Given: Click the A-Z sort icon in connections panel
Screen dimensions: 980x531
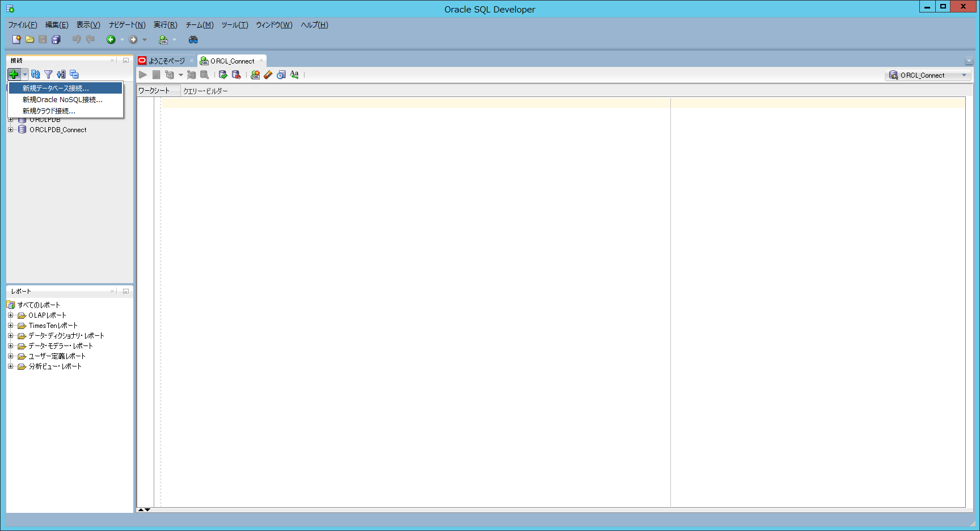Looking at the screenshot, I should [x=61, y=74].
